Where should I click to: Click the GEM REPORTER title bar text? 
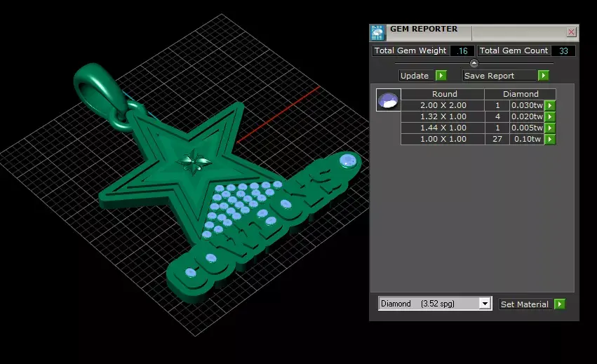pos(424,29)
